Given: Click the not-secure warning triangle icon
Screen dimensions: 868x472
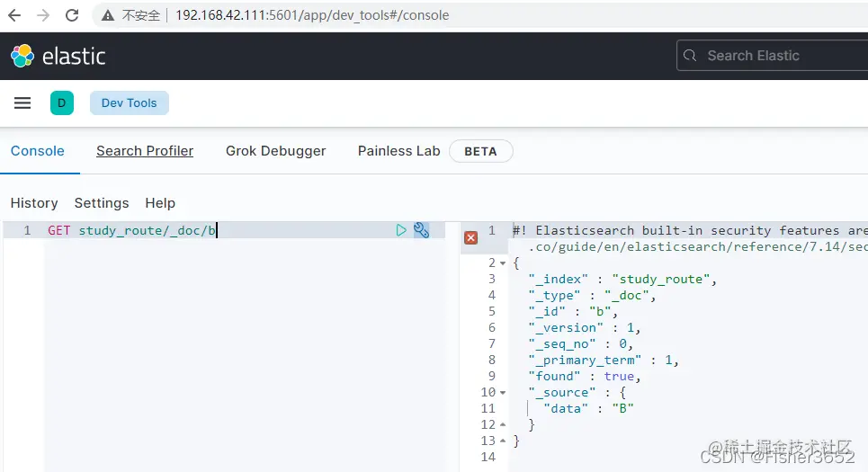Looking at the screenshot, I should (108, 15).
